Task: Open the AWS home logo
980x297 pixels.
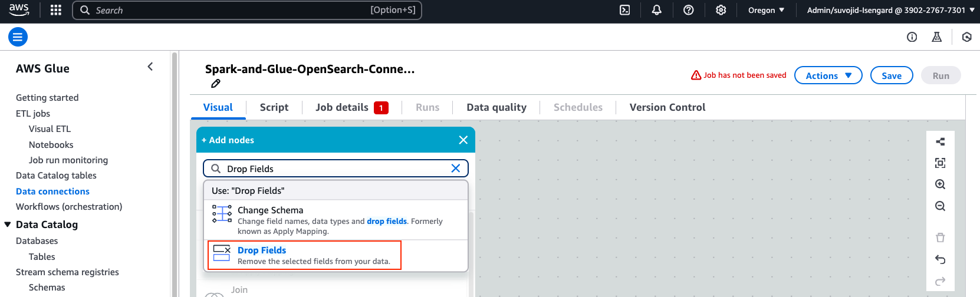Action: pyautogui.click(x=19, y=10)
